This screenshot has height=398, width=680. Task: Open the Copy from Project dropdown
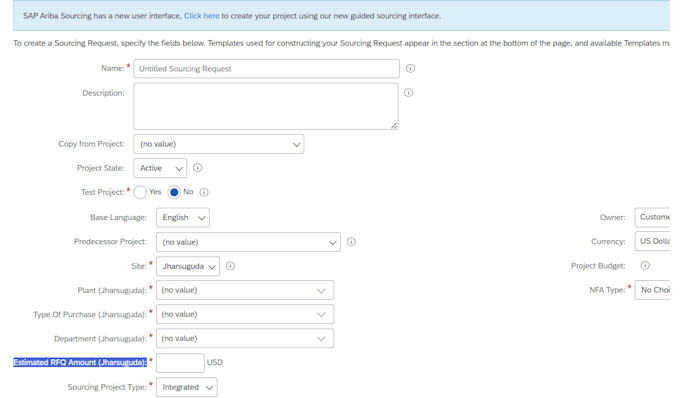[219, 144]
